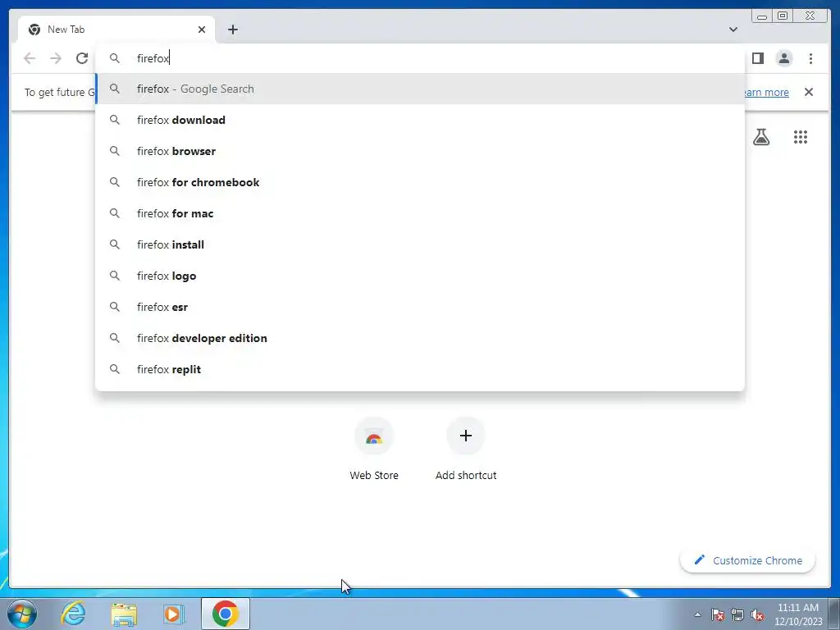
Task: Pick the firefox browser suggestion
Action: coord(420,151)
